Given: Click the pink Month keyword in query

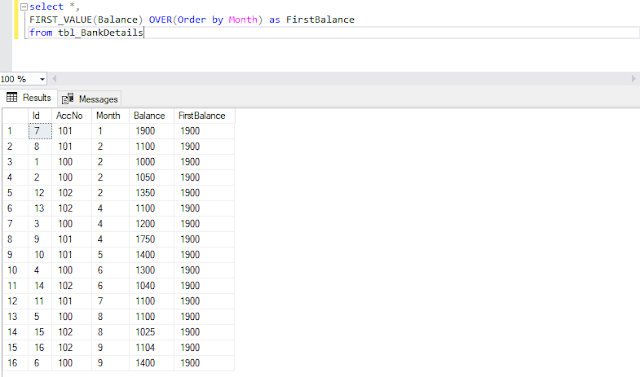Looking at the screenshot, I should coord(243,20).
